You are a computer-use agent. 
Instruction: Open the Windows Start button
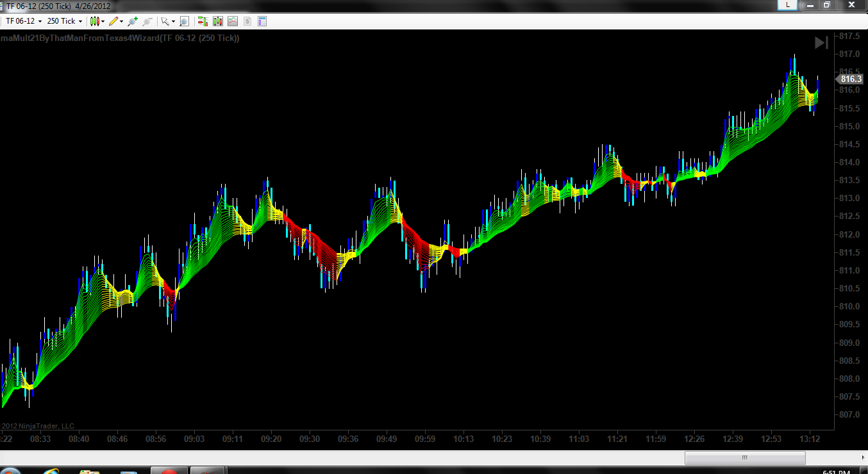tap(9, 471)
